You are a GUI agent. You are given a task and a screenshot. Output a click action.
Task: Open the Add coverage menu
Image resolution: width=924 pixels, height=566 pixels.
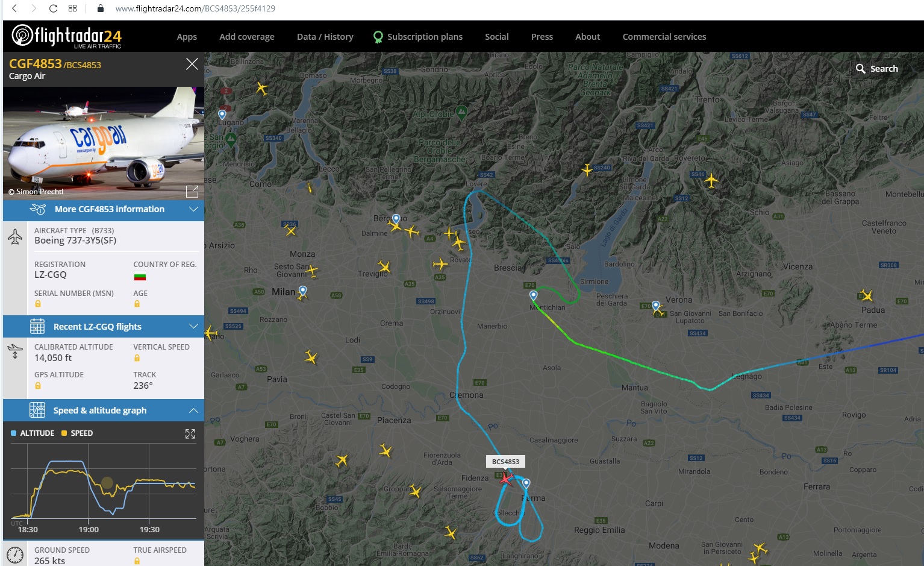tap(247, 37)
